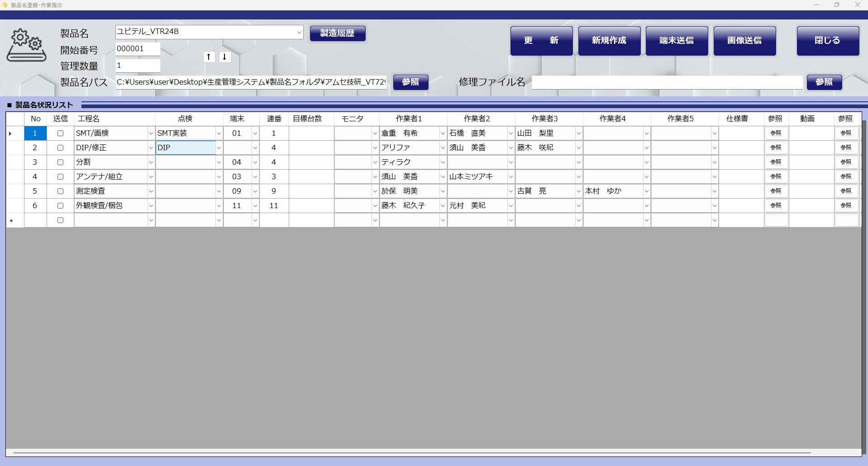Click the app icon in title bar
This screenshot has height=466, width=868.
coord(5,5)
